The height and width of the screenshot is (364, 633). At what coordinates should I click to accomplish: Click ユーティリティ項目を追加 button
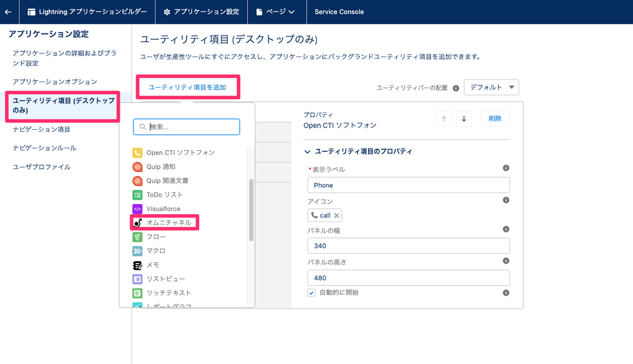click(x=187, y=87)
